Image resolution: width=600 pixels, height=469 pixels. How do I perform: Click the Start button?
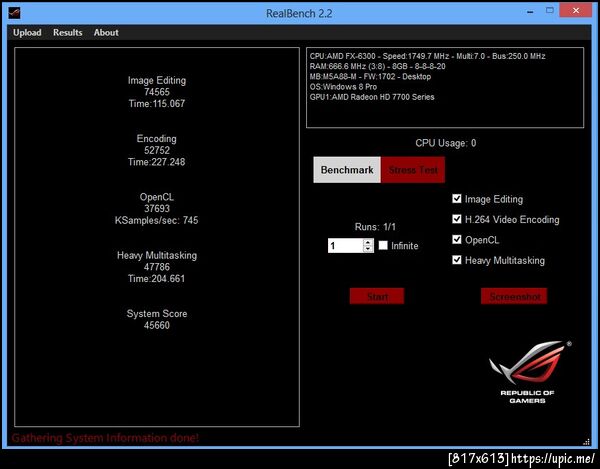[377, 296]
